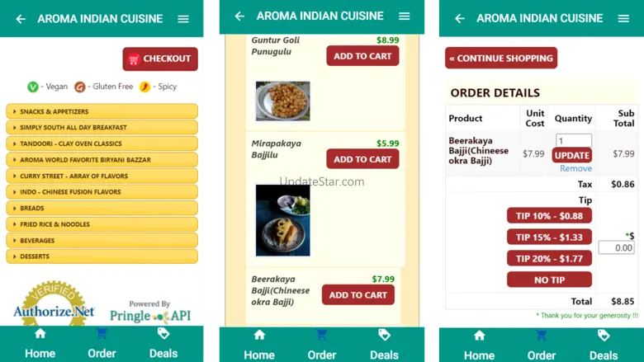The height and width of the screenshot is (362, 644).
Task: Open the hamburger menu on the Order Details screen
Action: click(623, 18)
